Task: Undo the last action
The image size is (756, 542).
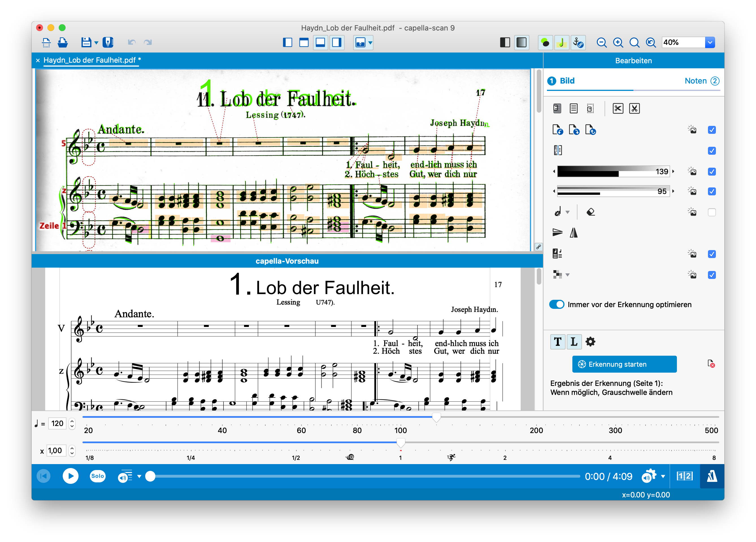Action: [x=132, y=42]
